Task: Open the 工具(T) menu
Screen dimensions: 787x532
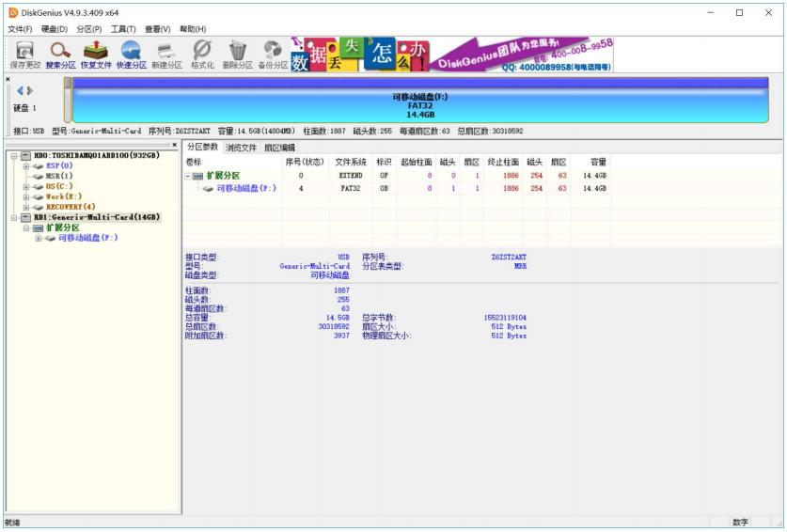Action: [123, 29]
